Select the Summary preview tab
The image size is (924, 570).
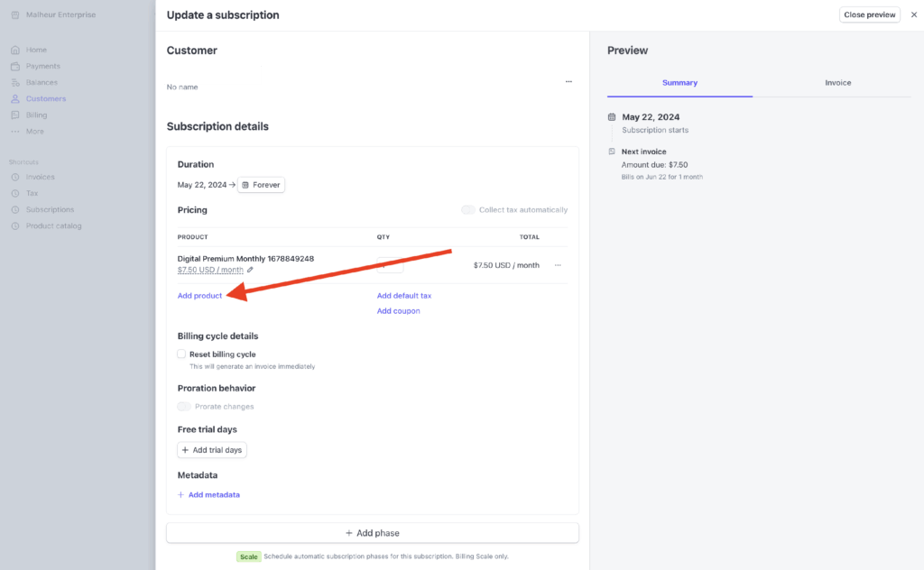[x=679, y=83]
